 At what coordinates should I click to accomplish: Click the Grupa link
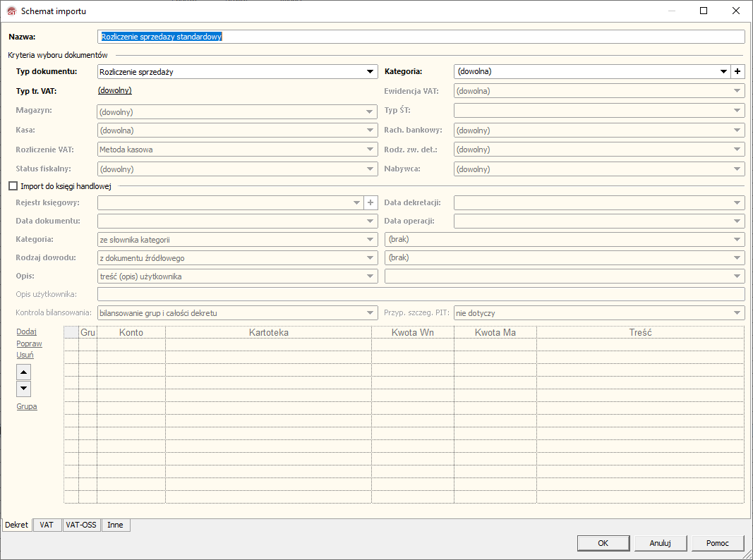click(27, 406)
